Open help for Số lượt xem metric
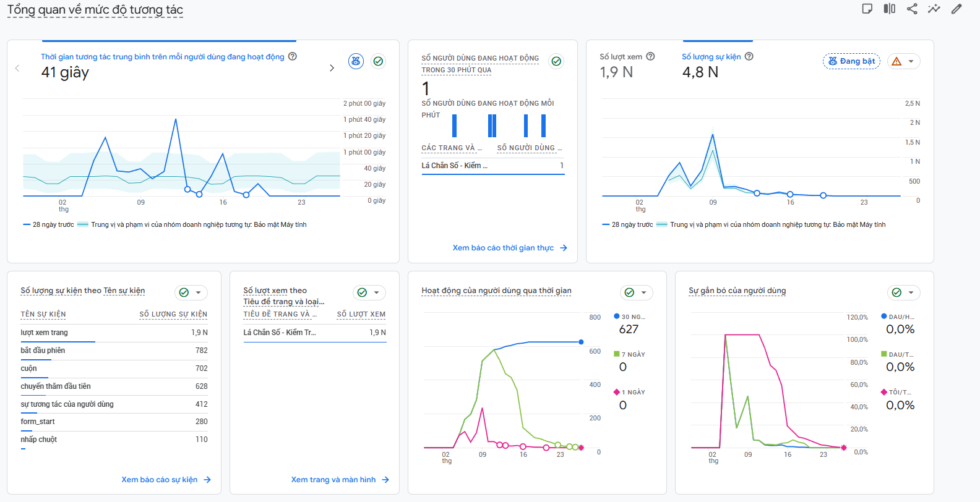 pos(650,56)
